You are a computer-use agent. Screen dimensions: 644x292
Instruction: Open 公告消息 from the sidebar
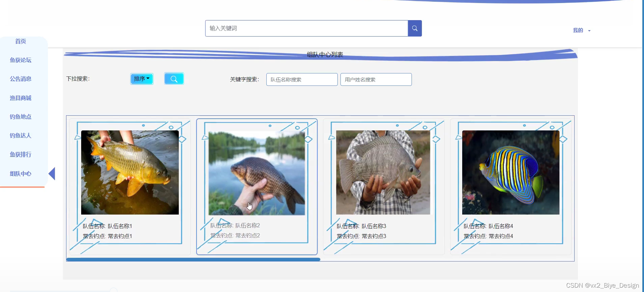tap(20, 79)
